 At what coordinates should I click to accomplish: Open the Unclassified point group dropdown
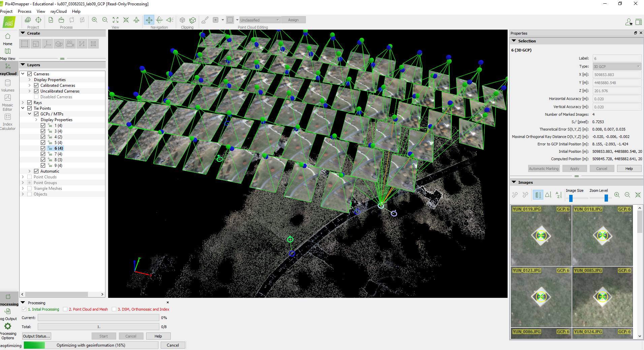coord(260,20)
